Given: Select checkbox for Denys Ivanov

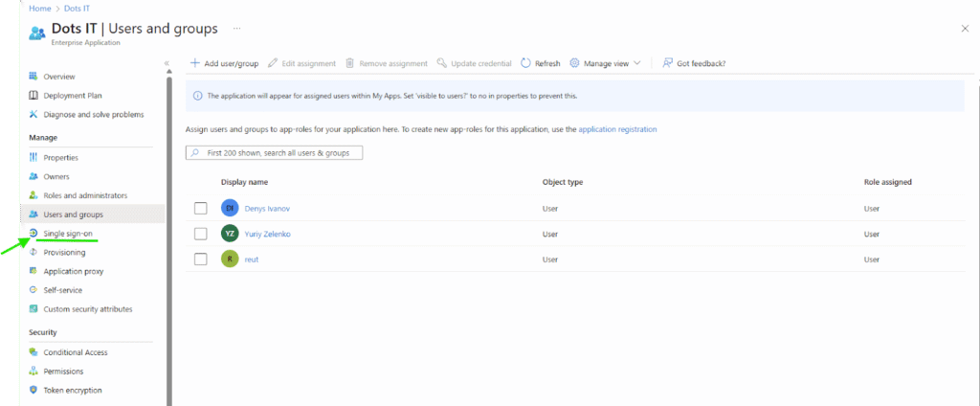Looking at the screenshot, I should click(x=200, y=208).
